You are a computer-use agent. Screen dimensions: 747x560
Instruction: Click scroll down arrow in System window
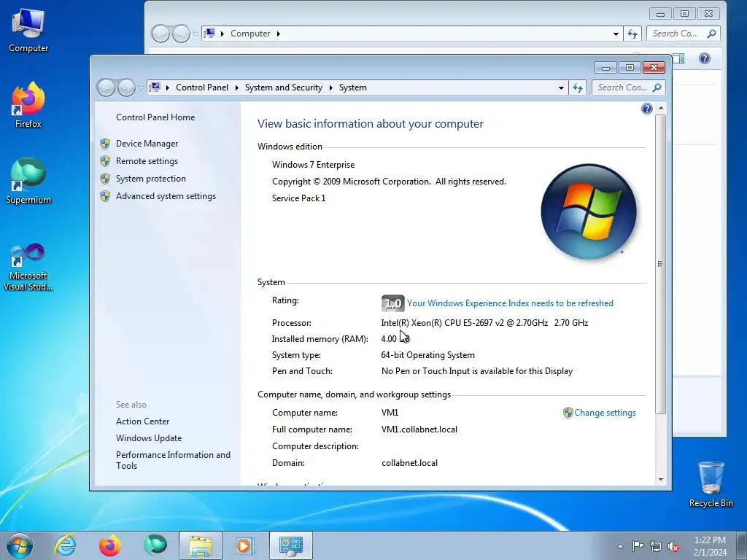661,480
